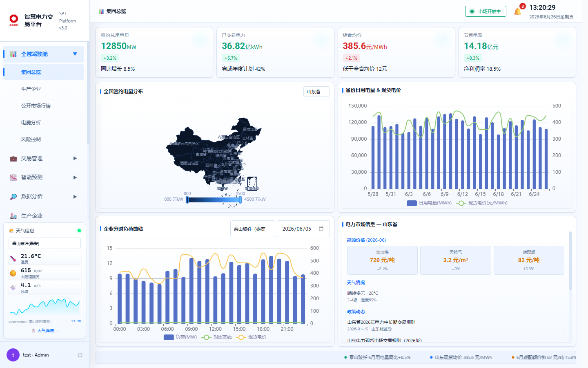Click the 800 lower handle of map slider
The width and height of the screenshot is (588, 368).
click(x=187, y=200)
